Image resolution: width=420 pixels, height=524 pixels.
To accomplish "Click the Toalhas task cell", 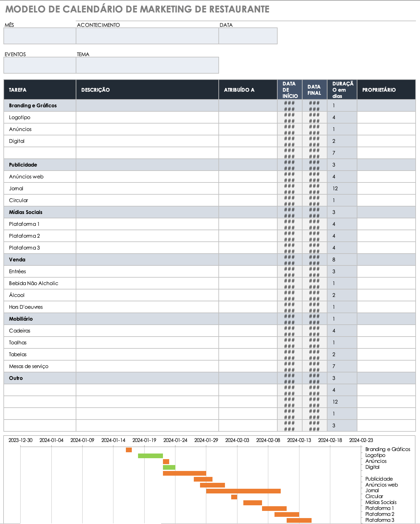I will click(x=40, y=342).
